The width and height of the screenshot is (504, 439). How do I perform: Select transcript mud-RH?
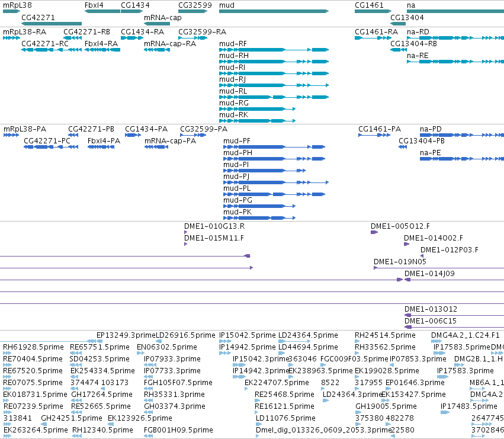(274, 62)
